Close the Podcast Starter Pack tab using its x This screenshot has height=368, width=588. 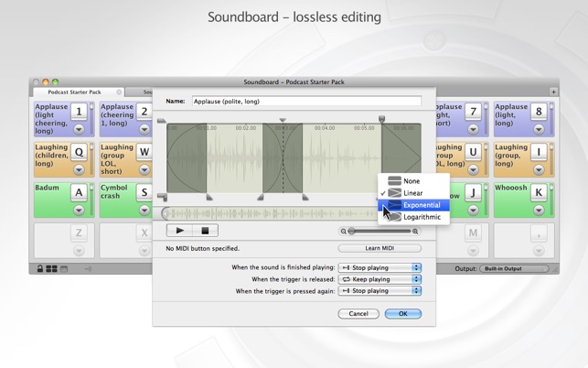click(119, 92)
